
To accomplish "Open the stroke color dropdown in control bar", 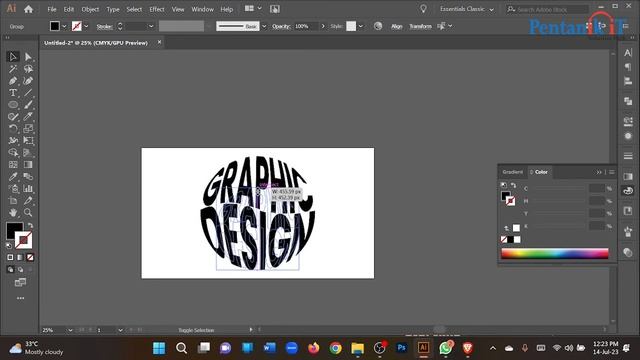I will (x=86, y=26).
